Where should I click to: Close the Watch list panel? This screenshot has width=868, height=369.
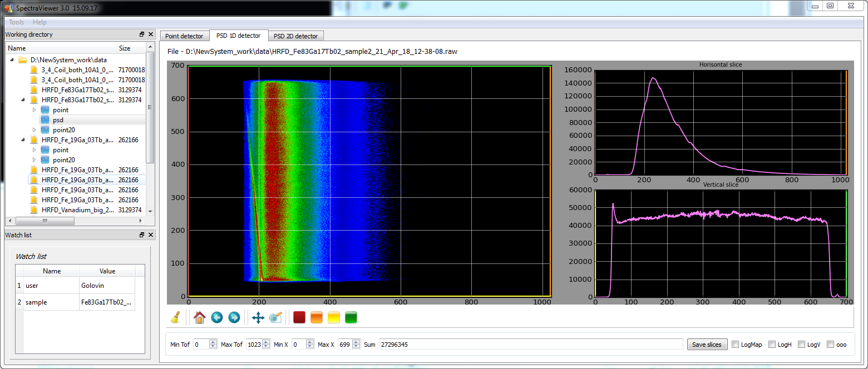(151, 235)
